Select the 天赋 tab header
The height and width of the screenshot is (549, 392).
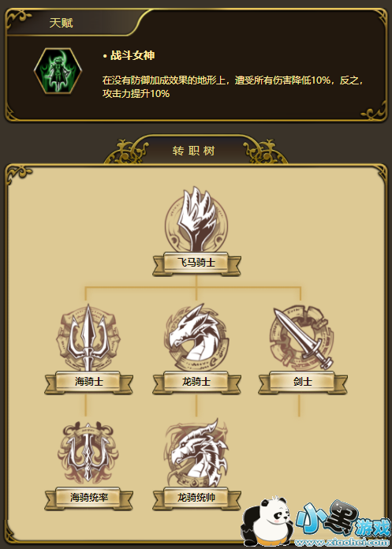pos(62,23)
